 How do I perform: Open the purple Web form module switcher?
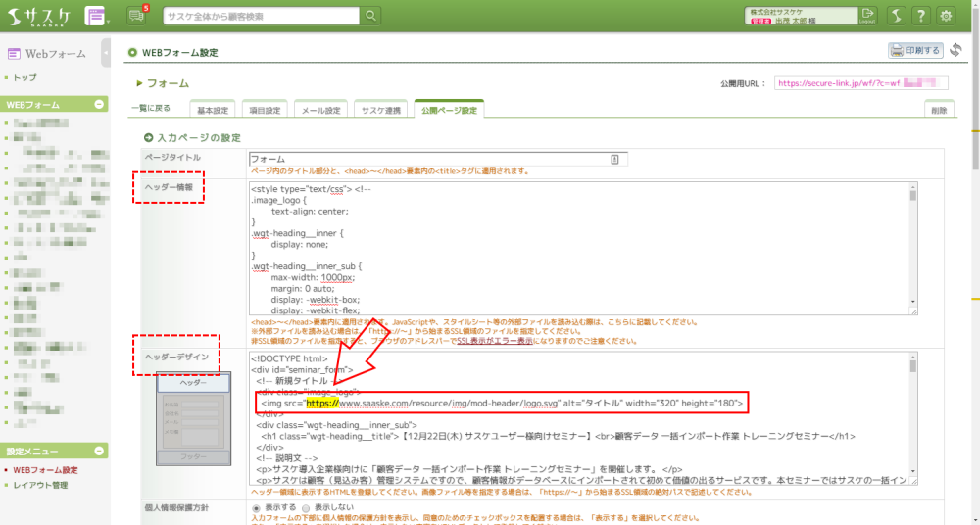pos(97,16)
